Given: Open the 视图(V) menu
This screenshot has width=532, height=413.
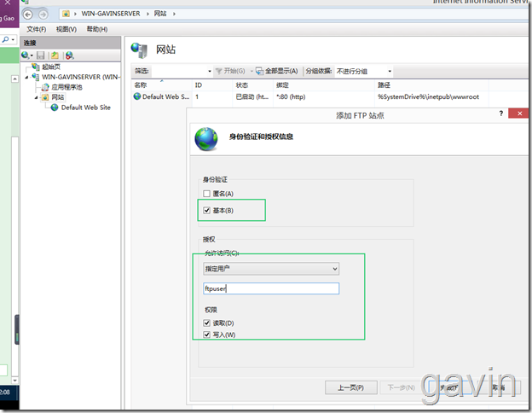Looking at the screenshot, I should (66, 29).
